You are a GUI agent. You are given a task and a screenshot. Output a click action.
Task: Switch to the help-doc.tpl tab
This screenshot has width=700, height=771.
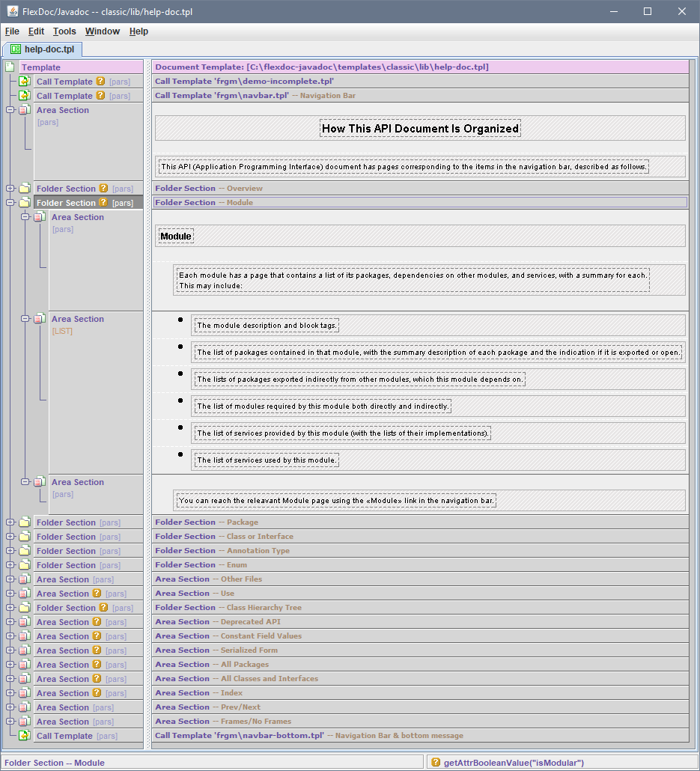[43, 49]
